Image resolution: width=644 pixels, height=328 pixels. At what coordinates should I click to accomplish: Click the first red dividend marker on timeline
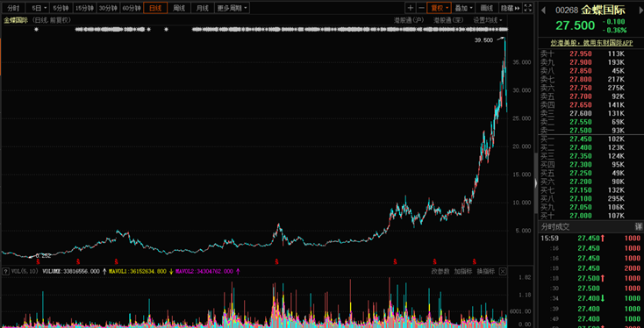[x=38, y=261]
